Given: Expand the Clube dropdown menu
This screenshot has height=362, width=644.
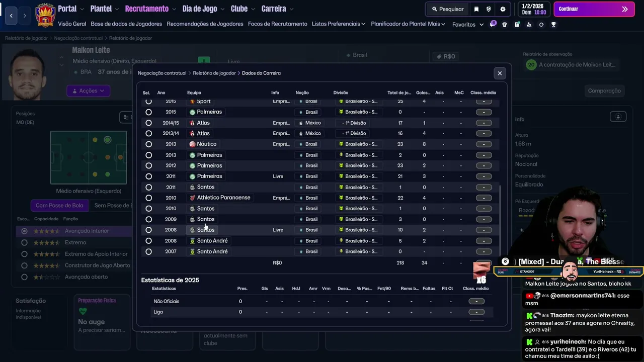Looking at the screenshot, I should pos(243,9).
